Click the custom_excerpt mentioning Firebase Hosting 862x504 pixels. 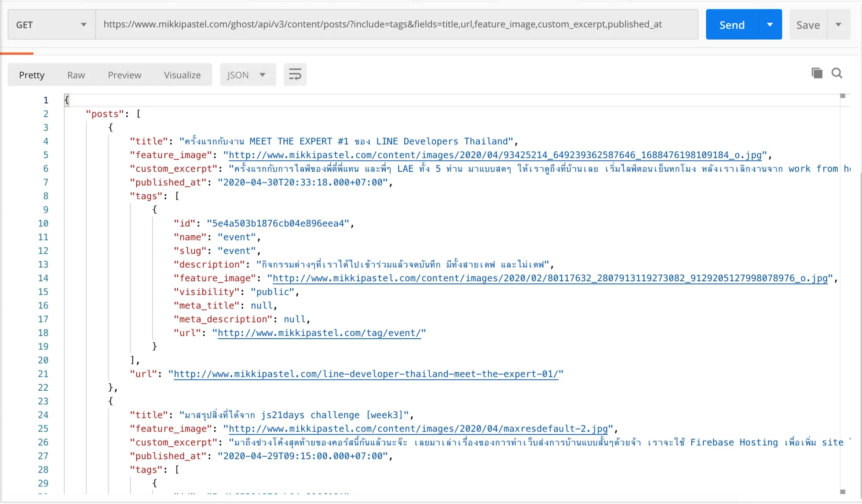(539, 442)
